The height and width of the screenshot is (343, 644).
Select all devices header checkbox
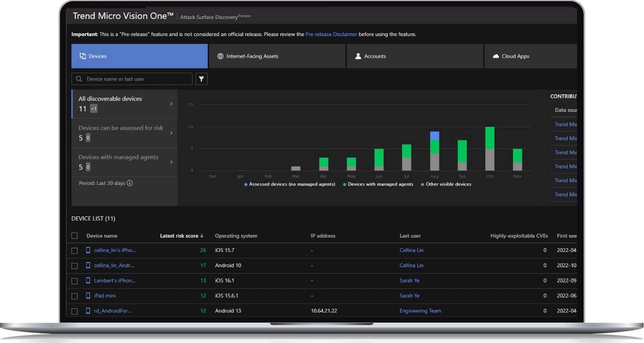[x=75, y=236]
